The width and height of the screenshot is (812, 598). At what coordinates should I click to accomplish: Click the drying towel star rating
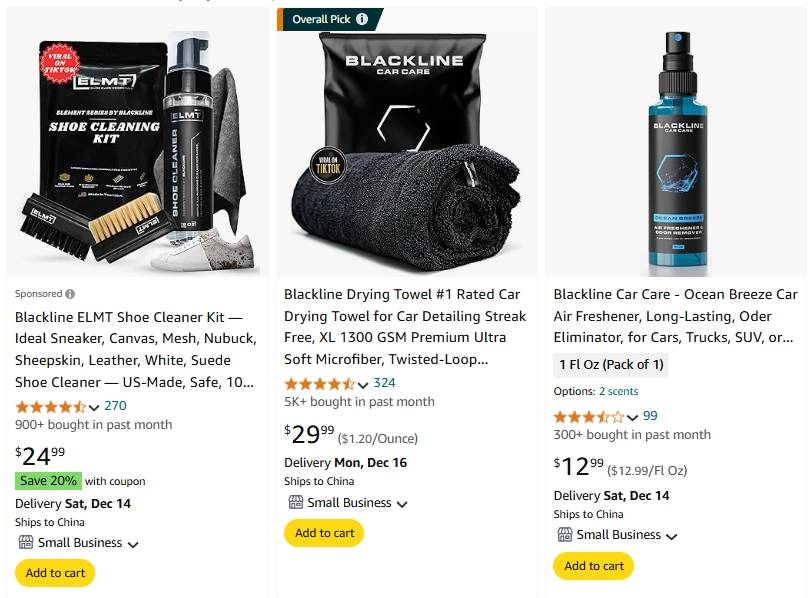pos(320,384)
